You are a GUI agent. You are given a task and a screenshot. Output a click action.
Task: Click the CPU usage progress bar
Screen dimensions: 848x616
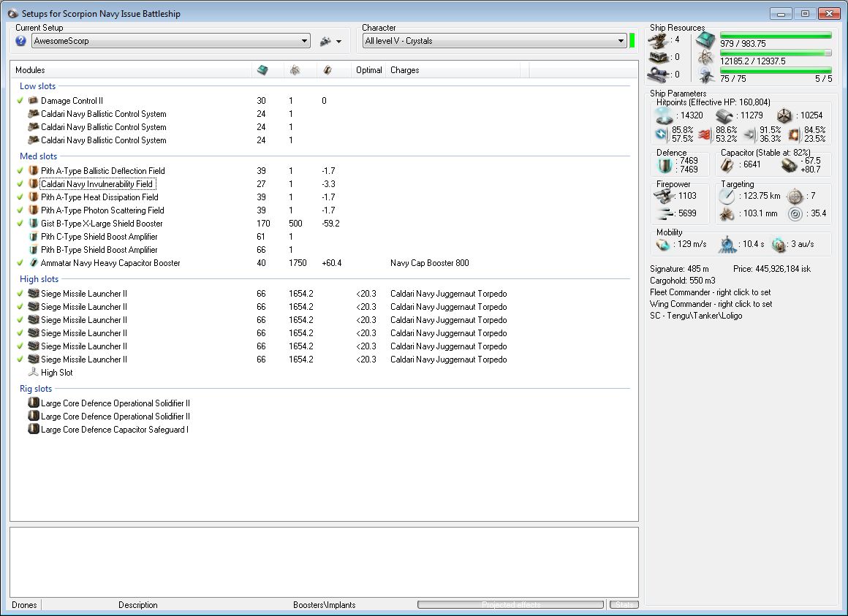pos(776,36)
